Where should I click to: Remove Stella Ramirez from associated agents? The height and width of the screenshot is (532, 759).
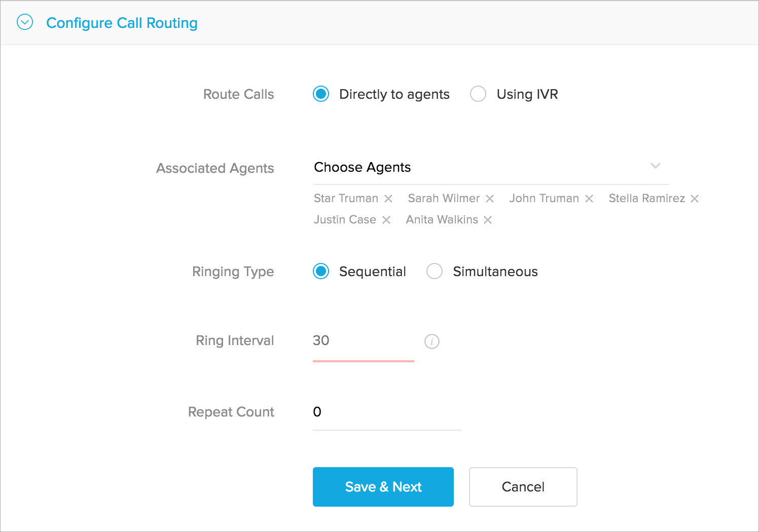(695, 199)
